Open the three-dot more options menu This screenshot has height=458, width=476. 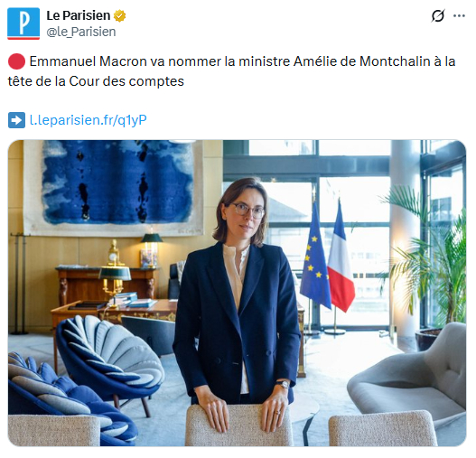coord(459,15)
